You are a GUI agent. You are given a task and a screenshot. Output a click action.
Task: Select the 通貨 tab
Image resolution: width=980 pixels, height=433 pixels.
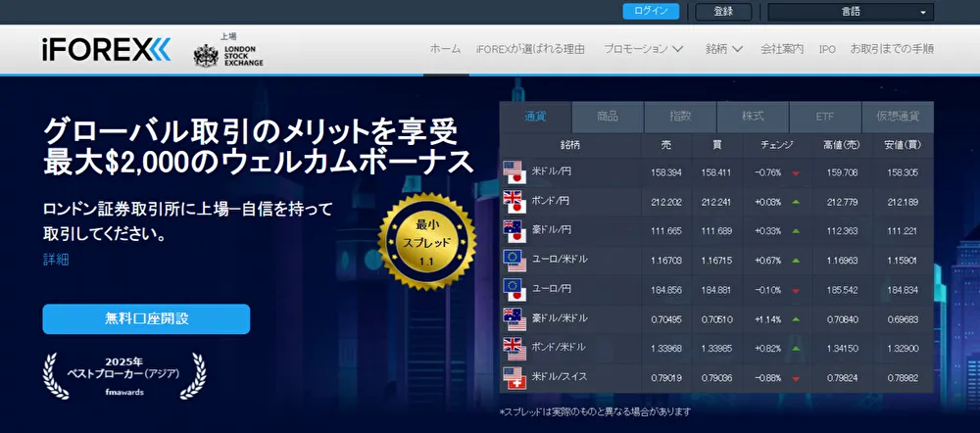(536, 117)
